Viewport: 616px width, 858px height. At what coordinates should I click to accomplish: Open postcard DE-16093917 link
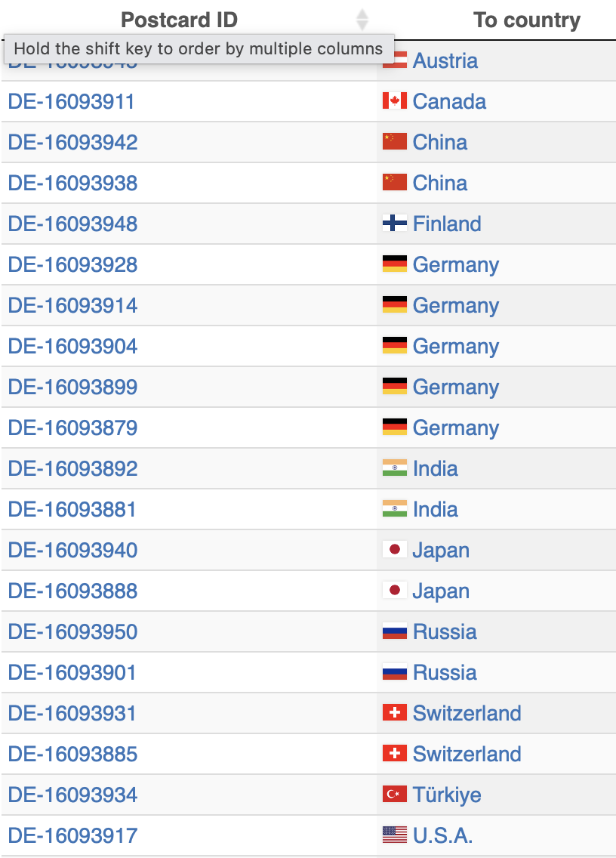coord(73,835)
